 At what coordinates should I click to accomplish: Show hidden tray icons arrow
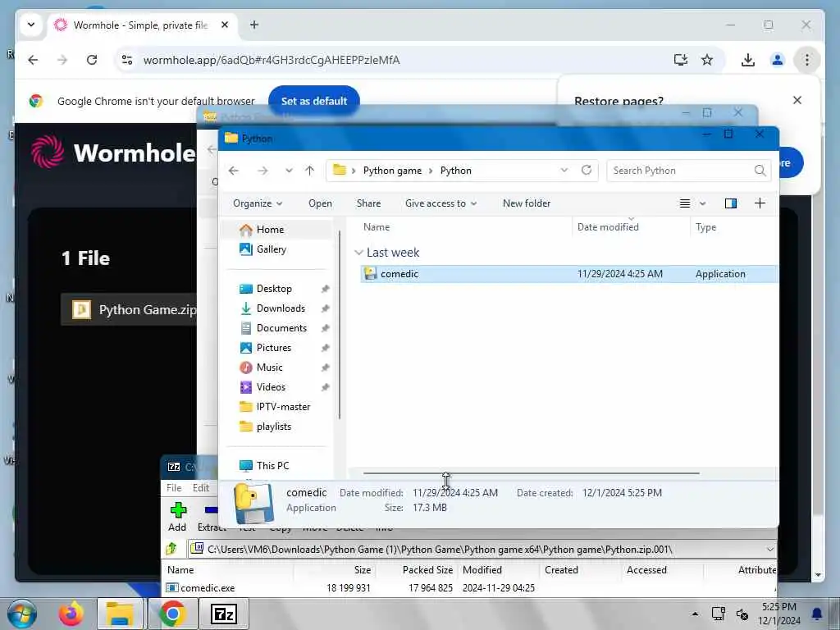(x=695, y=614)
